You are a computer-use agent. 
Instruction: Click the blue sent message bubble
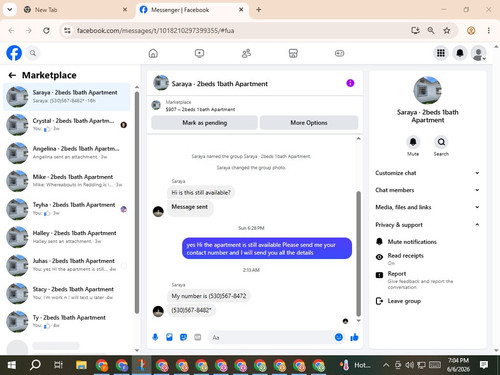(x=267, y=248)
